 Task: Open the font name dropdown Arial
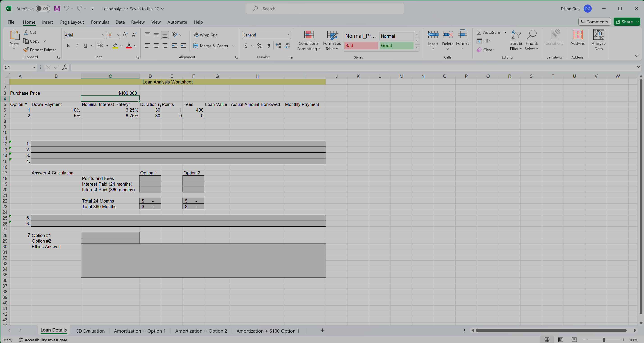click(x=103, y=35)
